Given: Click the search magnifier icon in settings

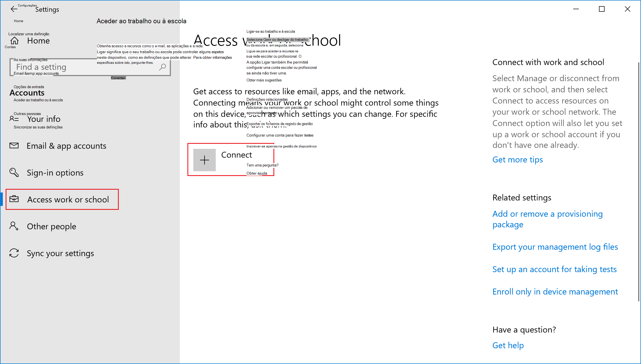Looking at the screenshot, I should click(x=162, y=67).
